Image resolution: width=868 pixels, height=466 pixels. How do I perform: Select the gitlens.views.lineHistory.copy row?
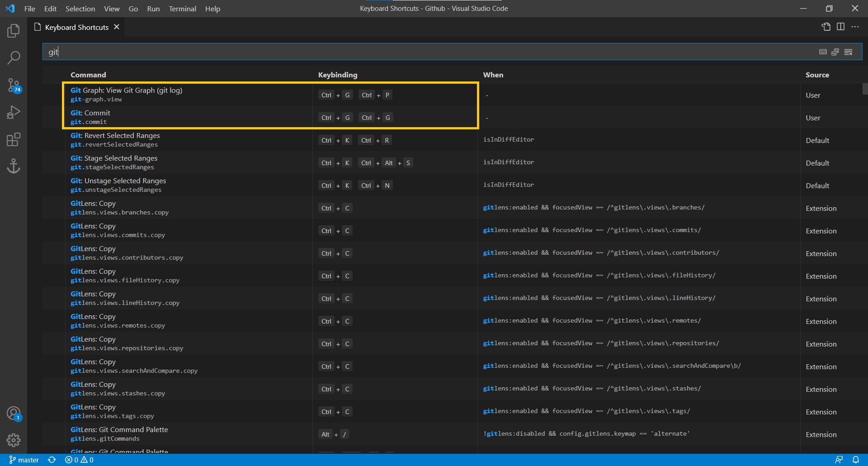[x=452, y=299]
